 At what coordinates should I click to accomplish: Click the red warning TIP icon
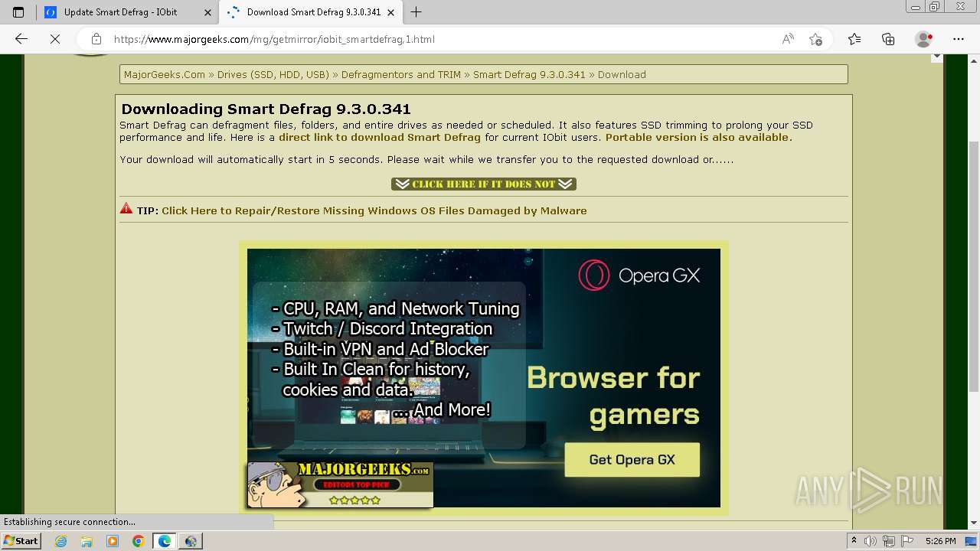(x=126, y=209)
